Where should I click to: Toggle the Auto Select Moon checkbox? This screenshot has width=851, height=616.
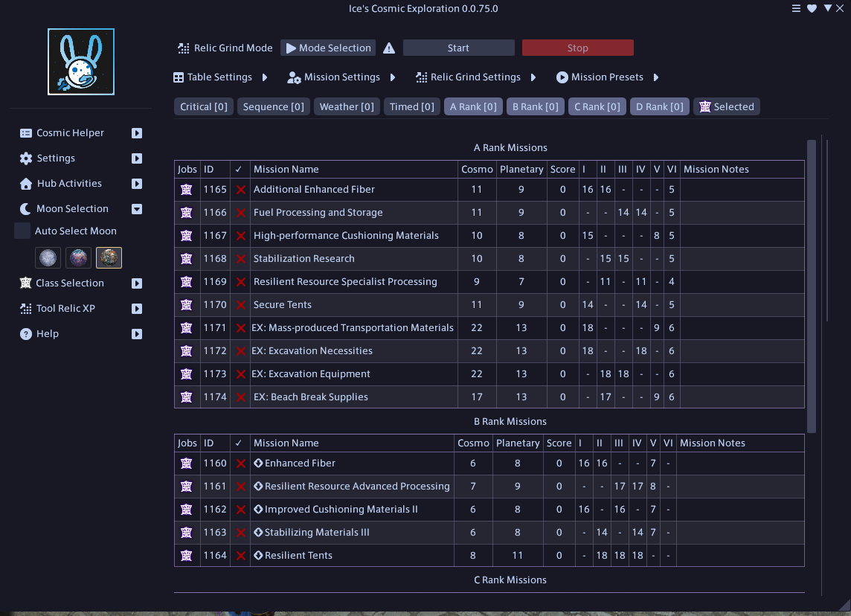click(22, 231)
